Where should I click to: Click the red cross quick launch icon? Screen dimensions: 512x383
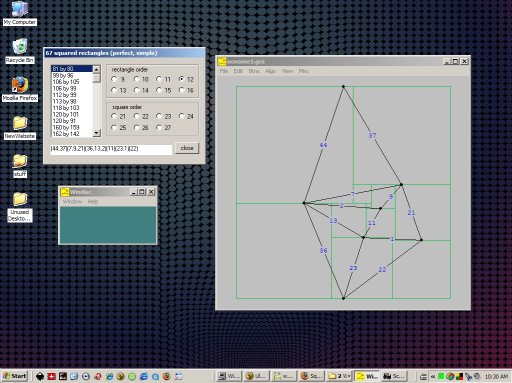tap(51, 376)
